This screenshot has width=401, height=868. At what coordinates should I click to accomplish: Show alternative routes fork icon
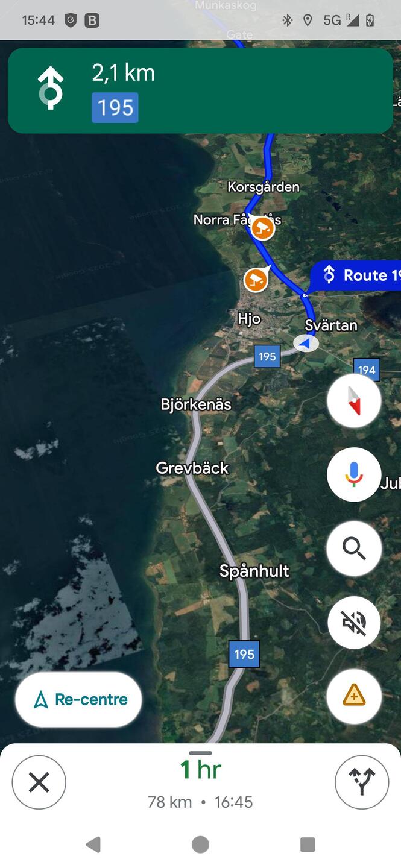tap(362, 782)
